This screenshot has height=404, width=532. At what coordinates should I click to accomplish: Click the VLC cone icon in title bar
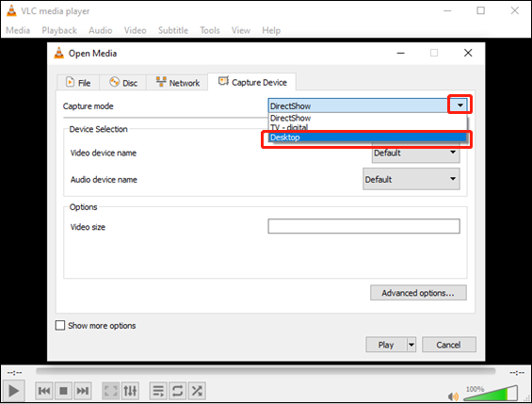click(x=11, y=11)
